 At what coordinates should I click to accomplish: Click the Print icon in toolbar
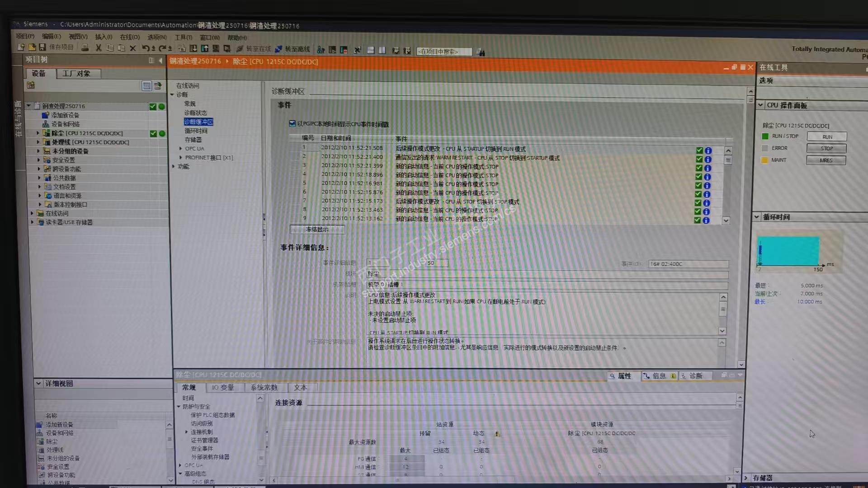click(85, 48)
